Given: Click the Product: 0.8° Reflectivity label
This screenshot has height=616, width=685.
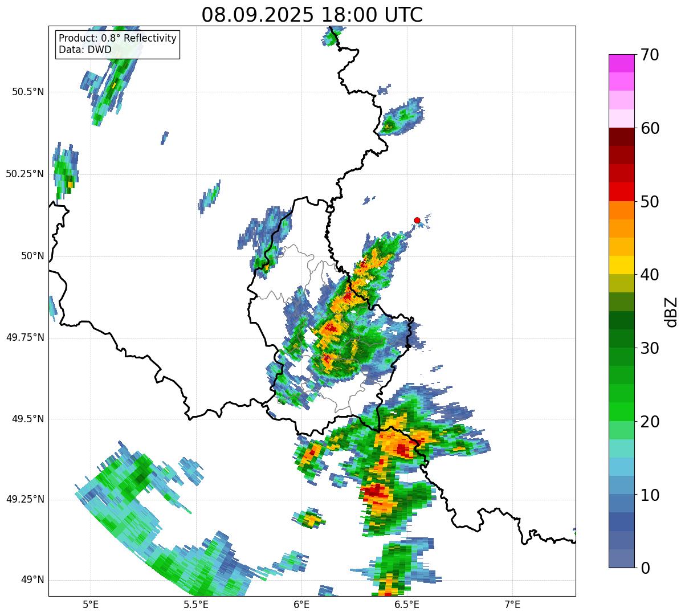Looking at the screenshot, I should click(x=118, y=38).
